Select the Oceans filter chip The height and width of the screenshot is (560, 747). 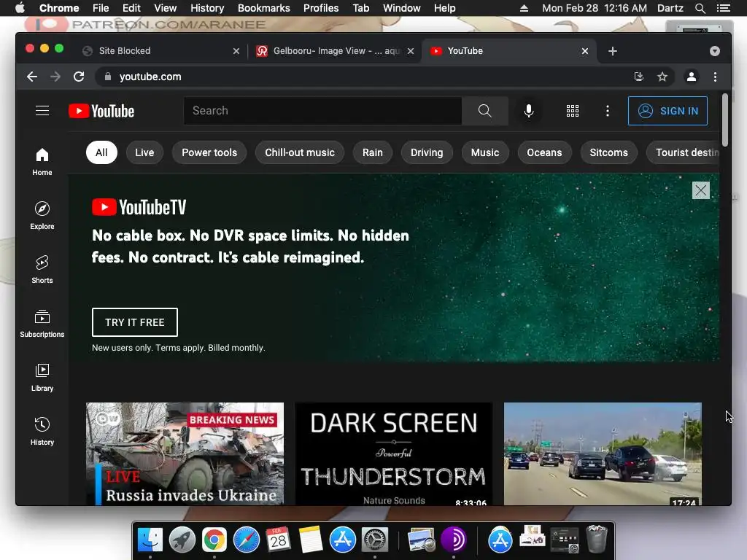(544, 152)
